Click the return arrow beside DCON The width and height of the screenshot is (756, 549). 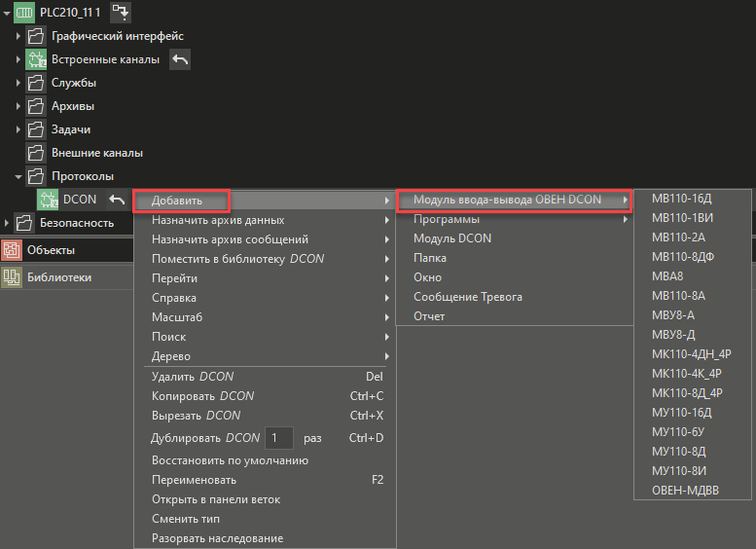click(x=117, y=200)
